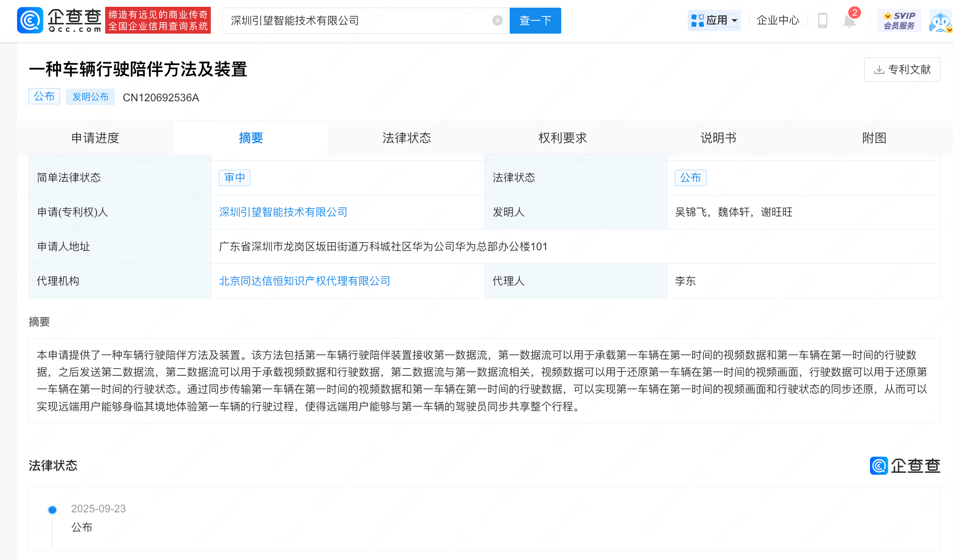Switch to the 申请进度 tab
953x560 pixels.
coord(95,138)
